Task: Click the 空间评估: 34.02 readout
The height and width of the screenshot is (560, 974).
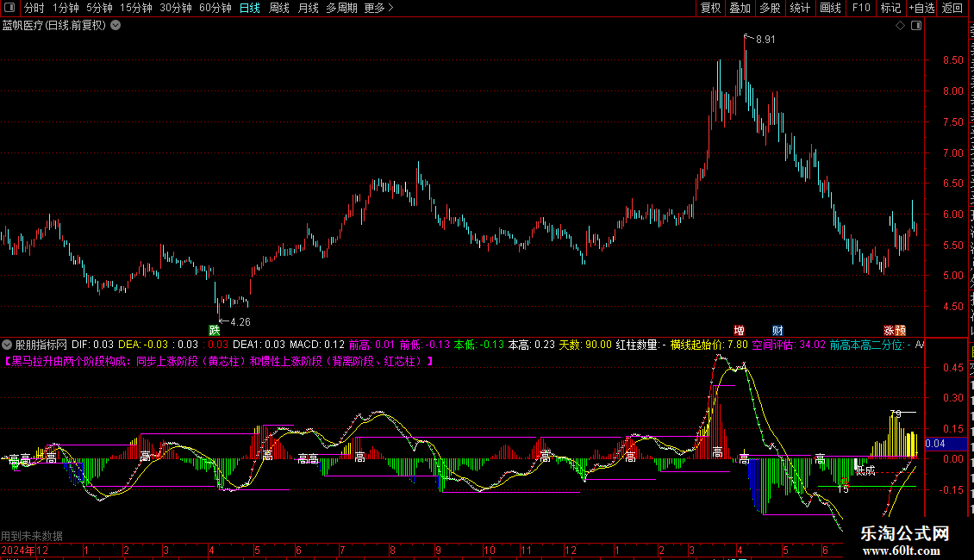Action: [x=789, y=345]
